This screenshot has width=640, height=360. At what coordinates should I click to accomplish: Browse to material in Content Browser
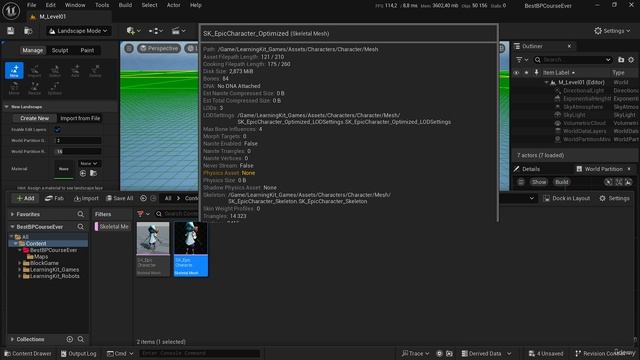pos(93,173)
